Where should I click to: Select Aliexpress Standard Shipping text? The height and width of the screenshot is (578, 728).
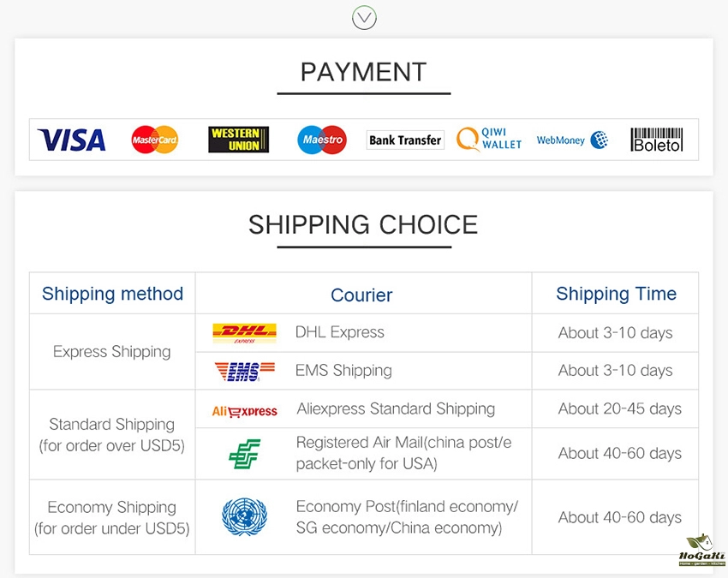tap(396, 408)
